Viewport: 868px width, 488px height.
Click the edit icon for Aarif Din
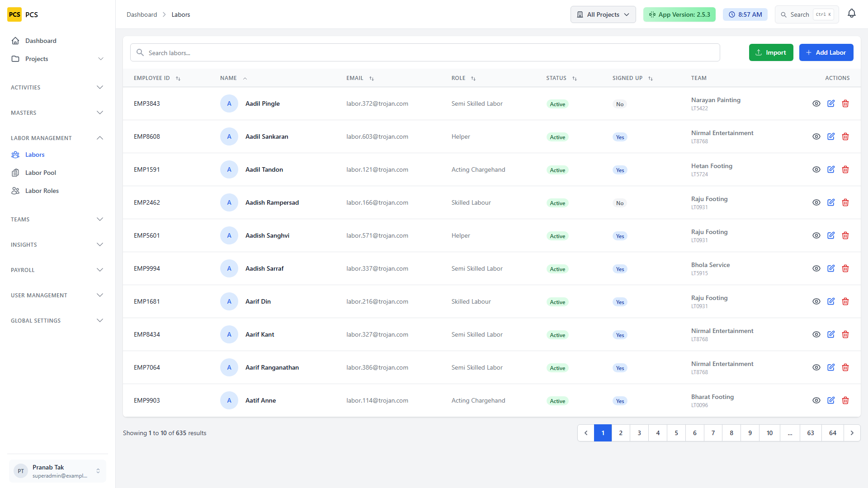[x=831, y=301]
